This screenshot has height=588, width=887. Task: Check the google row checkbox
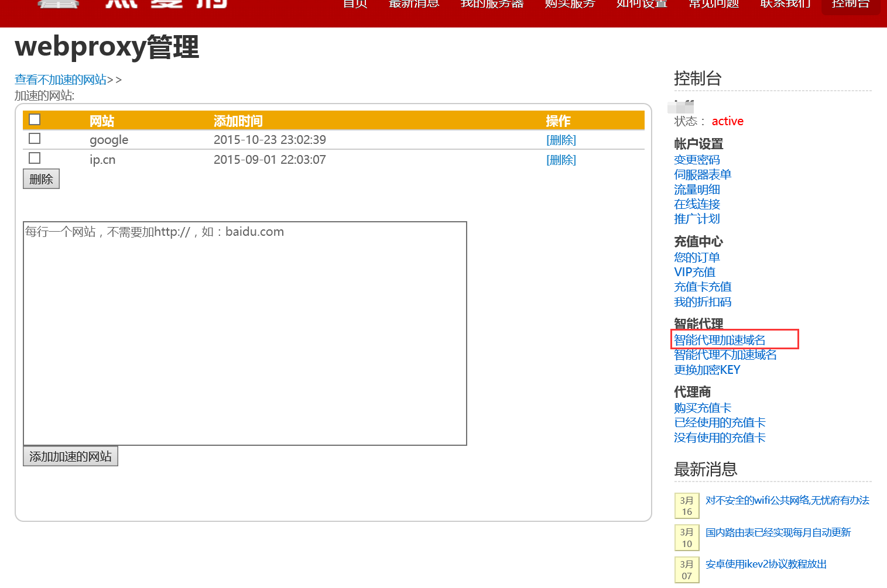point(35,139)
